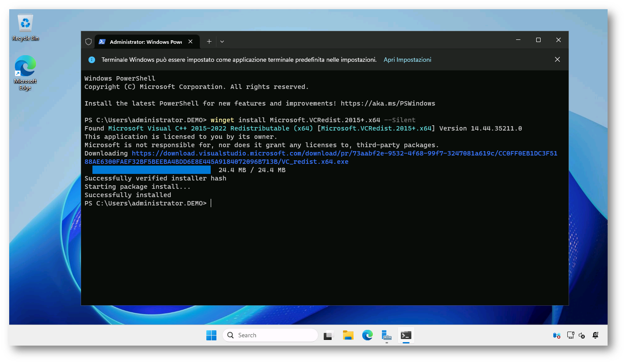Open the Start menu
Viewport: 626px width, 364px height.
pyautogui.click(x=211, y=335)
